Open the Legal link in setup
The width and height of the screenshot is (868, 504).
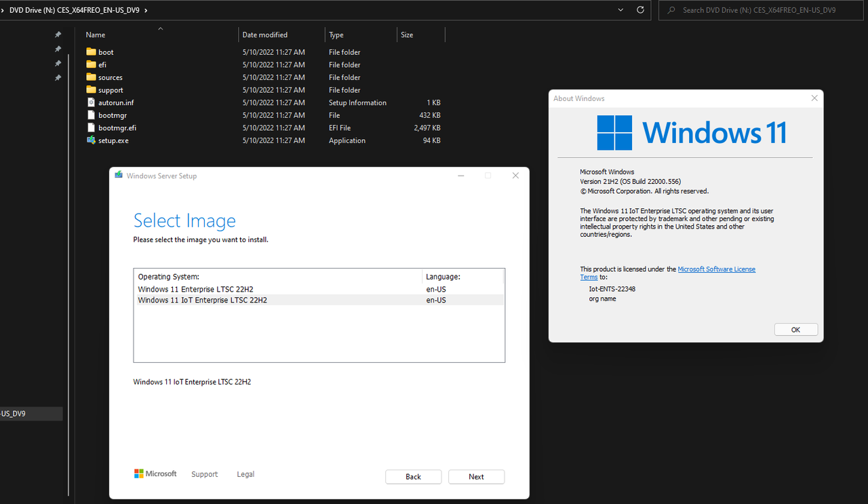[245, 474]
